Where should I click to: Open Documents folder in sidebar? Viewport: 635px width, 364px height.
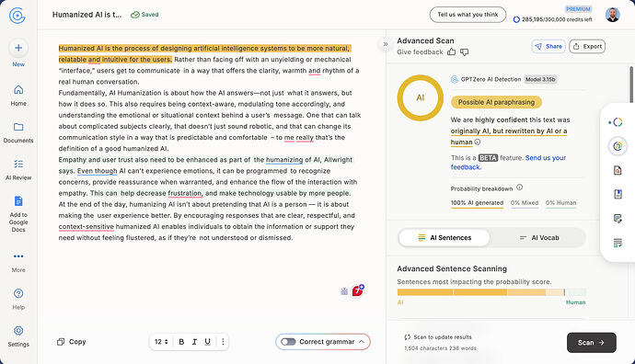(x=18, y=132)
